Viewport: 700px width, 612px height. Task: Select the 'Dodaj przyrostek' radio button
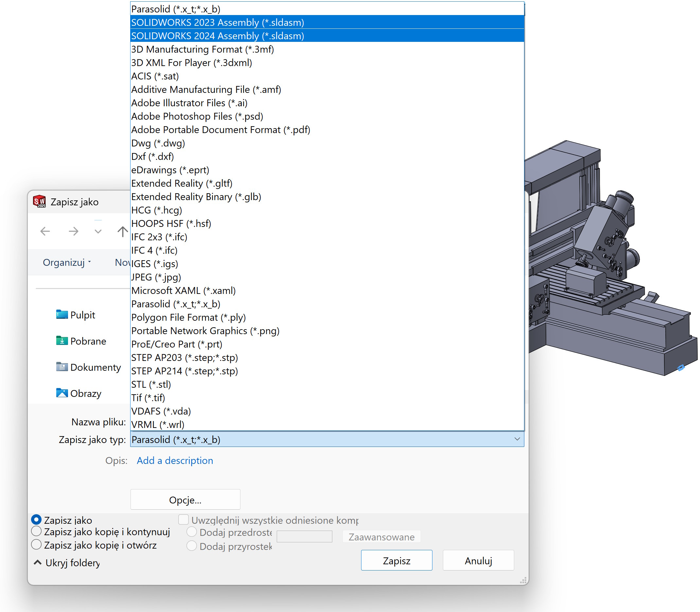(192, 546)
